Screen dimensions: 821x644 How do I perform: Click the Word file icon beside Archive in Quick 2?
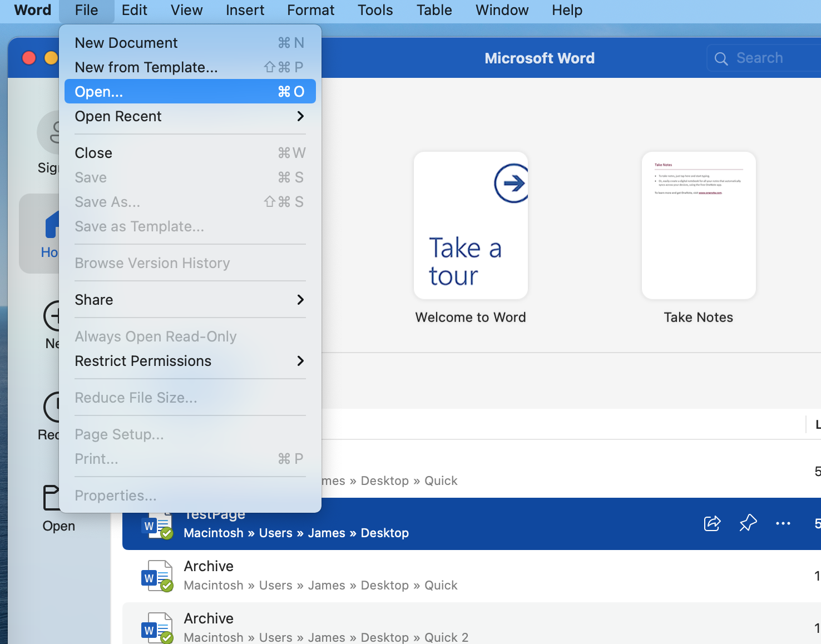coord(157,628)
